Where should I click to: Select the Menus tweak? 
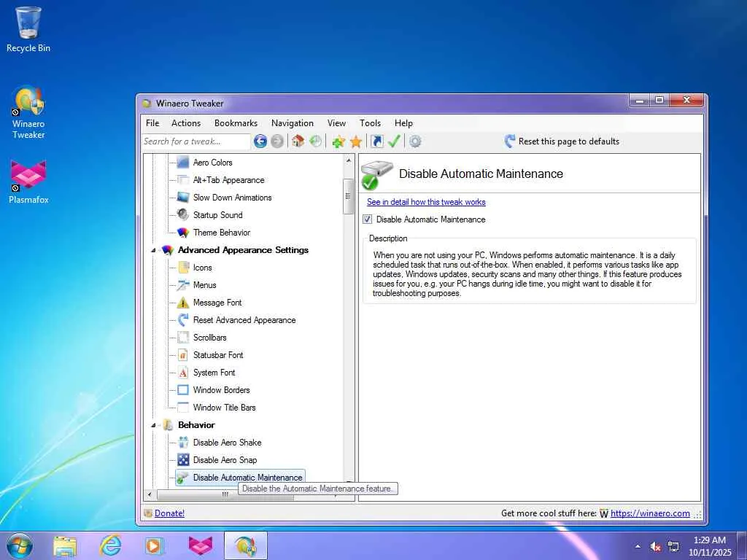click(x=204, y=285)
